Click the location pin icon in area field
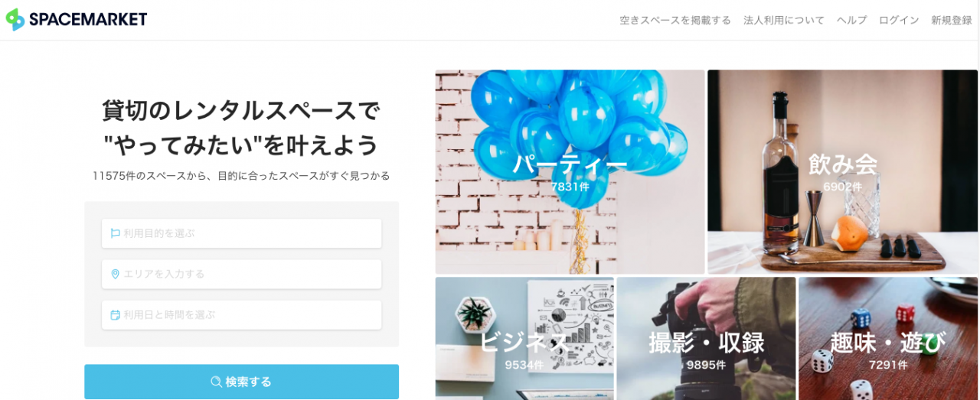 115,274
